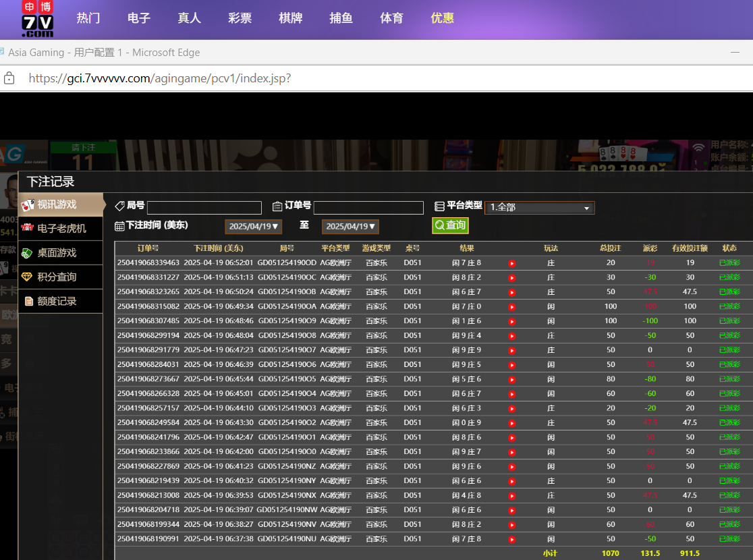The image size is (753, 560).
Task: Select the 视讯游戏 sidebar tab
Action: 61,204
